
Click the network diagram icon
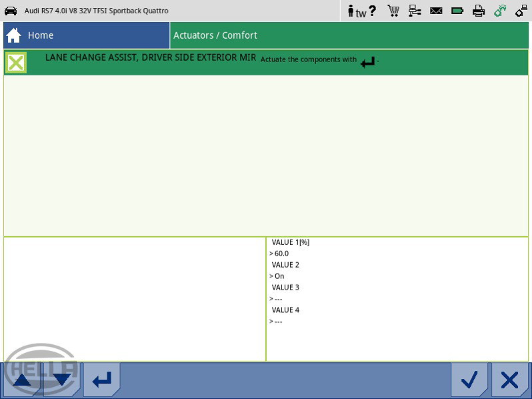coord(415,11)
